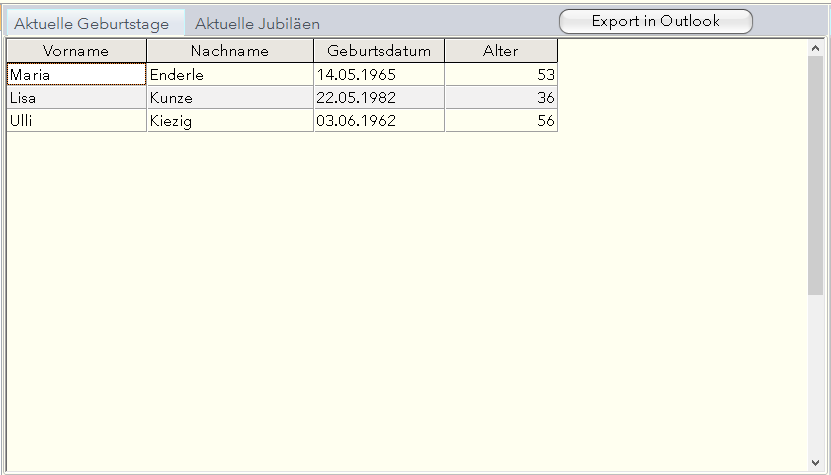This screenshot has height=475, width=831.
Task: Click the age cell showing 36
Action: 501,98
